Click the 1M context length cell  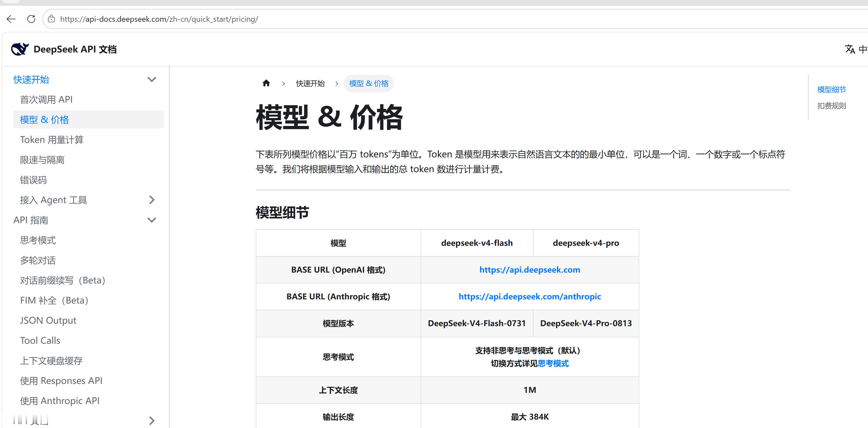pyautogui.click(x=530, y=390)
